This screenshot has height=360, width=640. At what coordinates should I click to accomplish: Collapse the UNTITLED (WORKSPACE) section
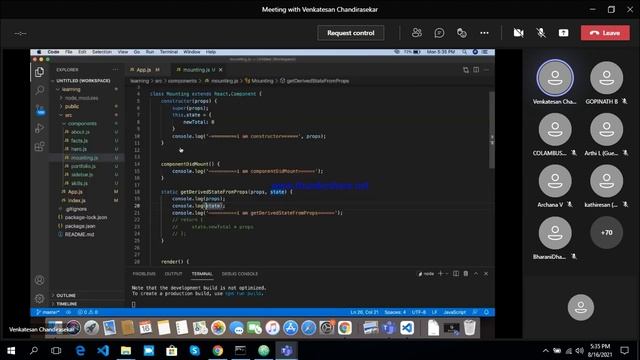point(83,81)
